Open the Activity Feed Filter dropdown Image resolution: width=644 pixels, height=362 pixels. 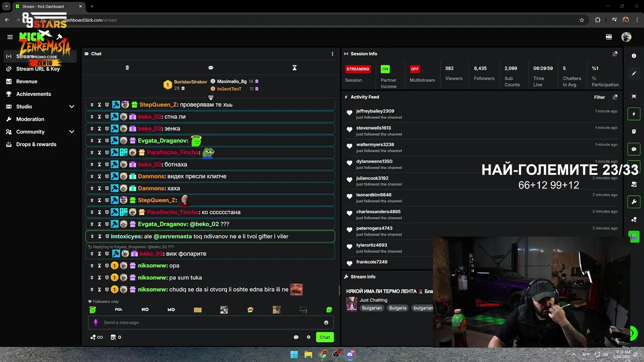(x=599, y=97)
